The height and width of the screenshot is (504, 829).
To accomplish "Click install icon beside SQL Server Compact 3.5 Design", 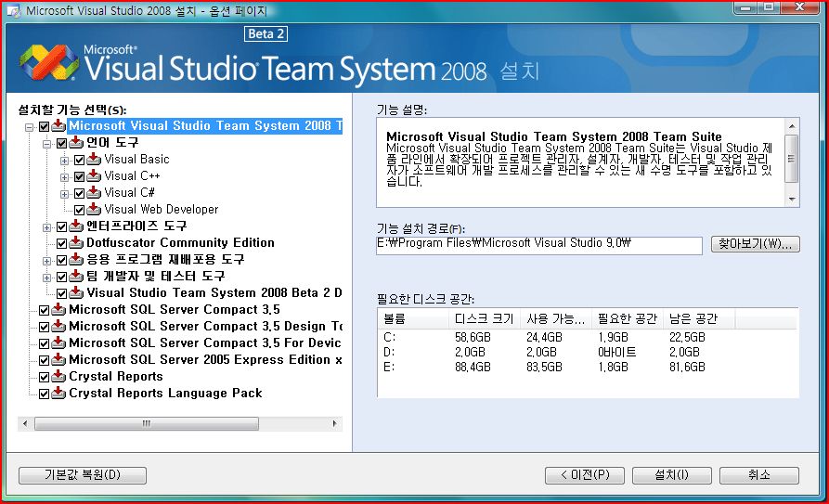I will (x=58, y=327).
